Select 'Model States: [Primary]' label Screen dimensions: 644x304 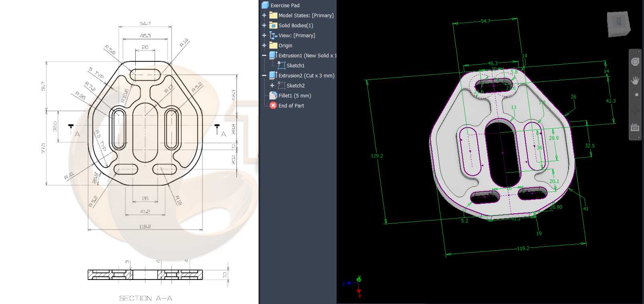pos(306,15)
